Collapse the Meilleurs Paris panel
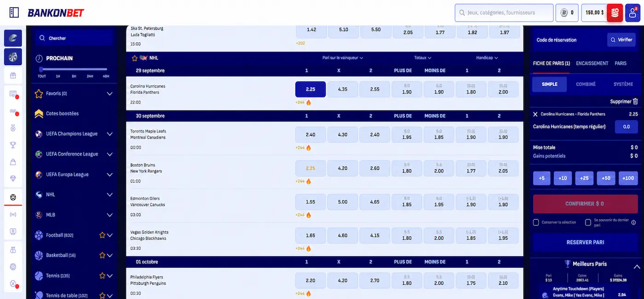The image size is (644, 299). click(x=637, y=266)
